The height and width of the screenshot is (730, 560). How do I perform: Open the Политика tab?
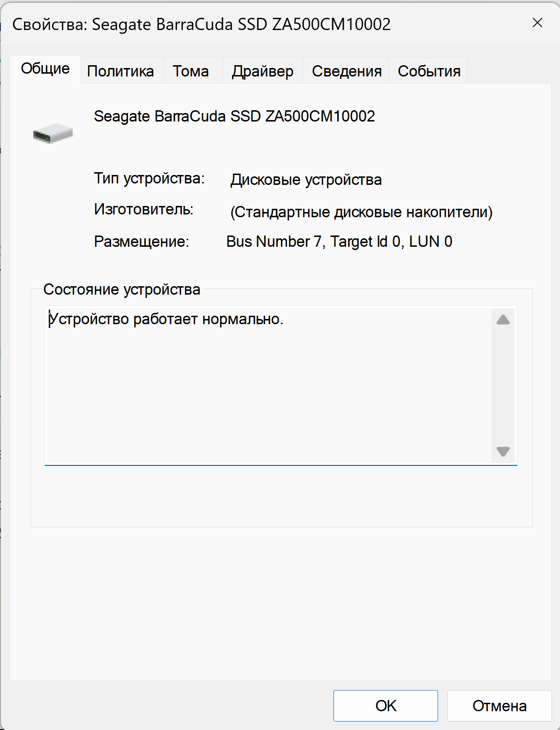[121, 71]
